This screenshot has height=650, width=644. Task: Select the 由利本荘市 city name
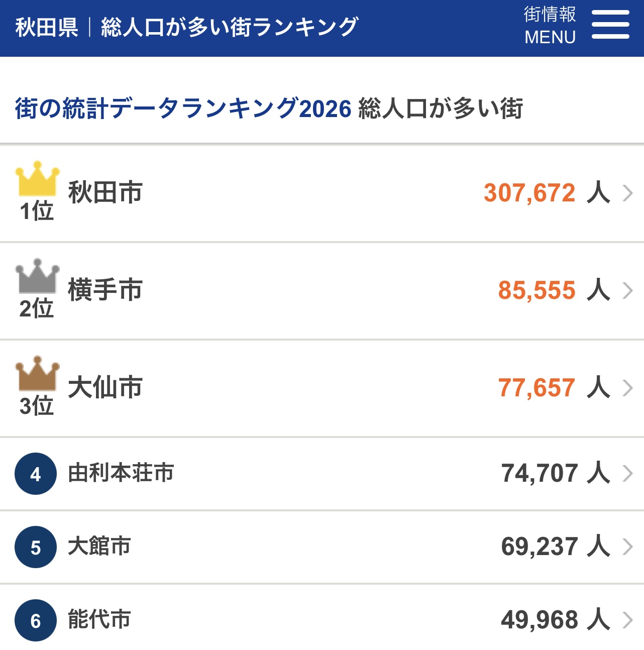pyautogui.click(x=121, y=473)
